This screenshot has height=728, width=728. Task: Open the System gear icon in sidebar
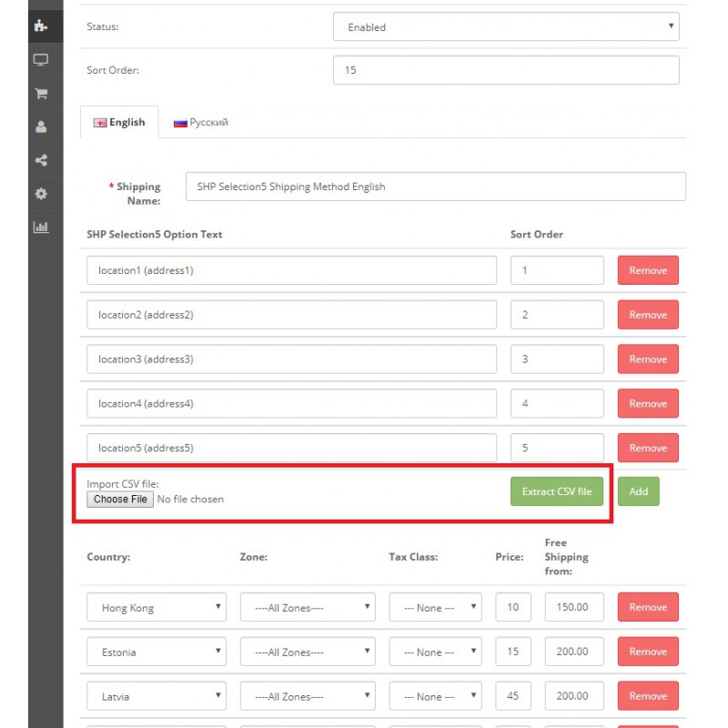[x=41, y=194]
